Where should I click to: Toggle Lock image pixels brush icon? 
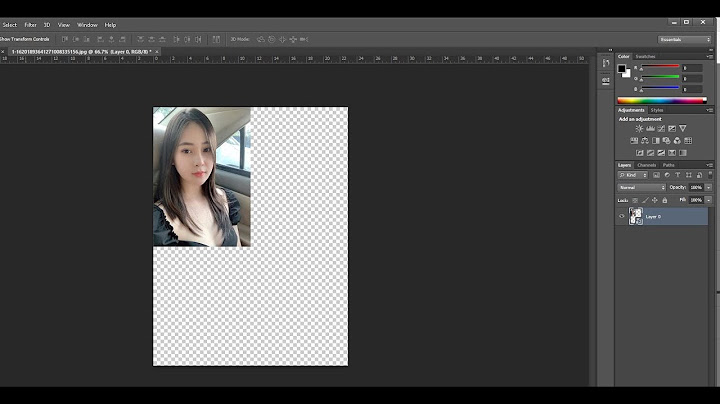pyautogui.click(x=645, y=200)
